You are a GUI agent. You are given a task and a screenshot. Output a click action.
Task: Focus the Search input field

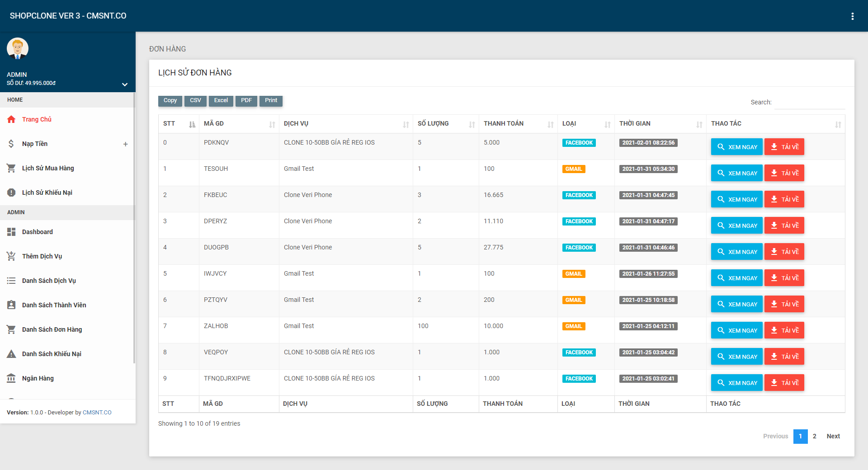click(810, 103)
